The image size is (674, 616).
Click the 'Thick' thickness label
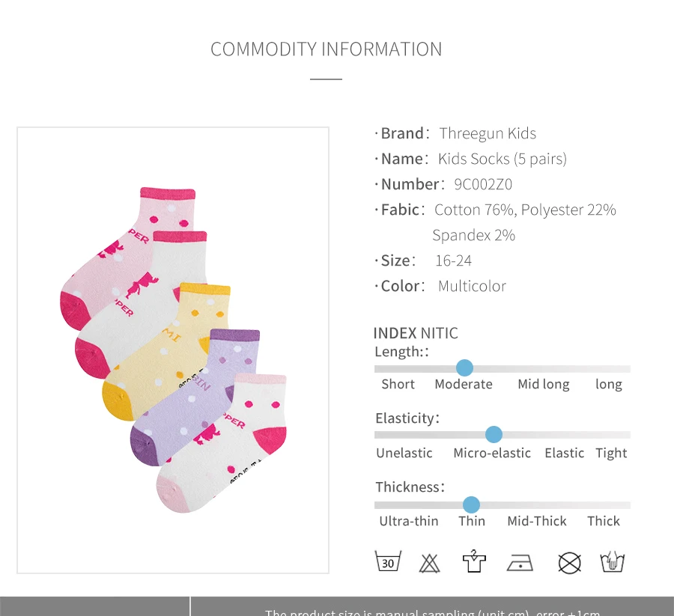point(604,521)
